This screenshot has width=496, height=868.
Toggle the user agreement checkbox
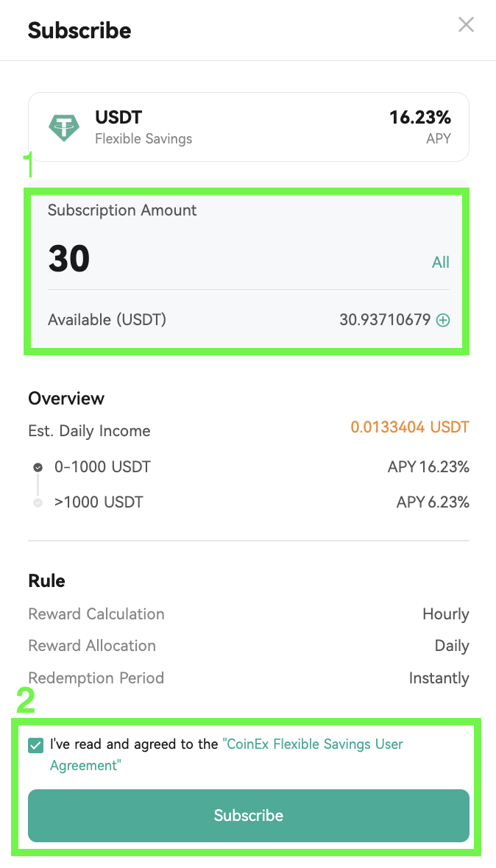35,745
